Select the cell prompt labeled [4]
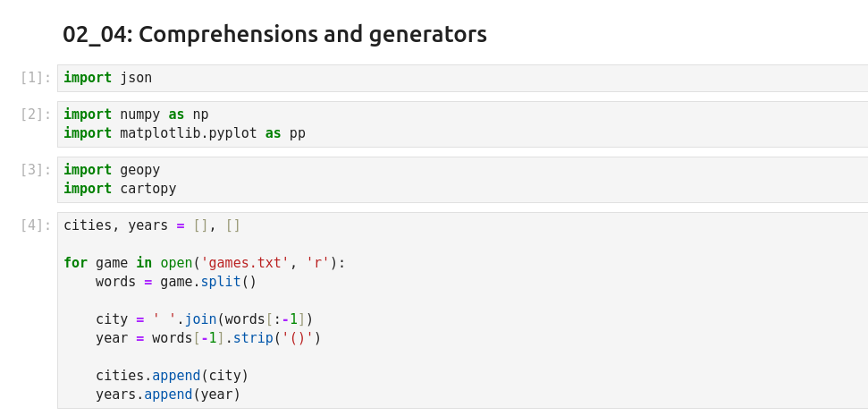 (x=36, y=225)
